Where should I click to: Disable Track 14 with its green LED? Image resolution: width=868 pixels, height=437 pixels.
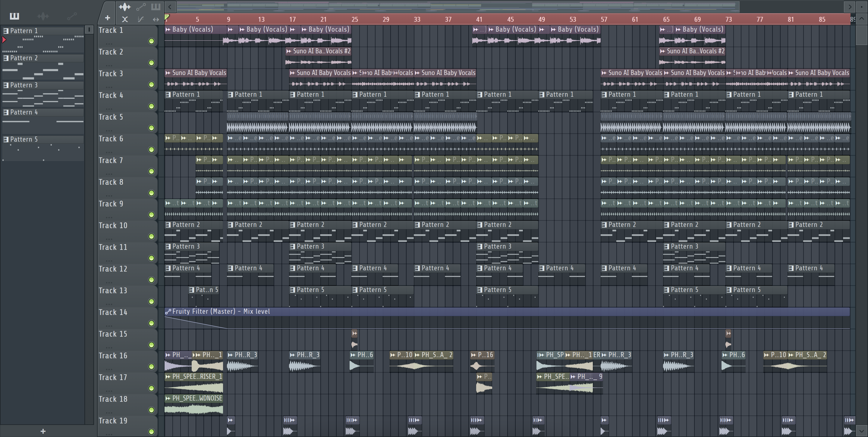tap(151, 323)
